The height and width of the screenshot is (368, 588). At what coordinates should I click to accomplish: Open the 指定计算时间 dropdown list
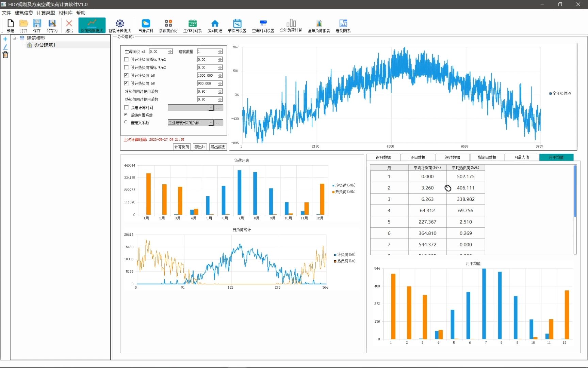[x=211, y=108]
